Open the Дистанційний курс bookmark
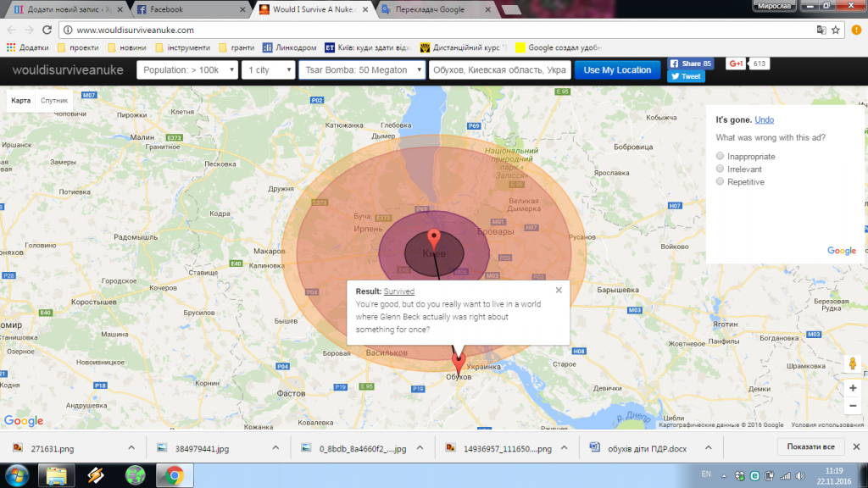This screenshot has width=868, height=488. coord(464,47)
